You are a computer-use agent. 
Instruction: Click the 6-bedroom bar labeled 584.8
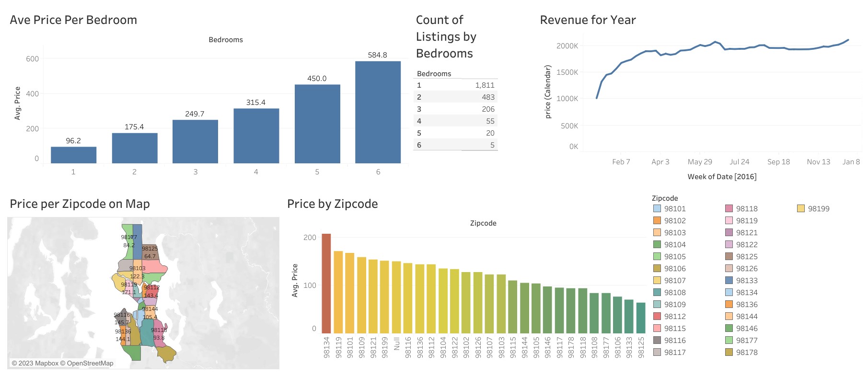point(378,113)
